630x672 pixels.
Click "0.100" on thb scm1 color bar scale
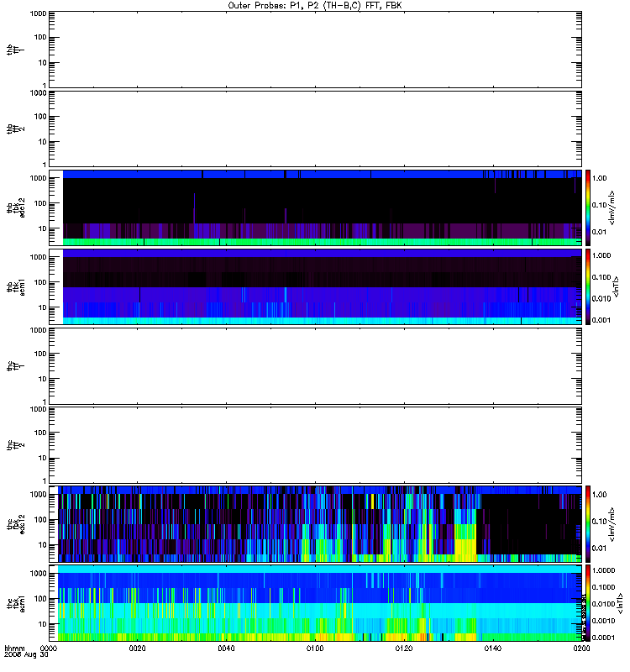pos(601,277)
